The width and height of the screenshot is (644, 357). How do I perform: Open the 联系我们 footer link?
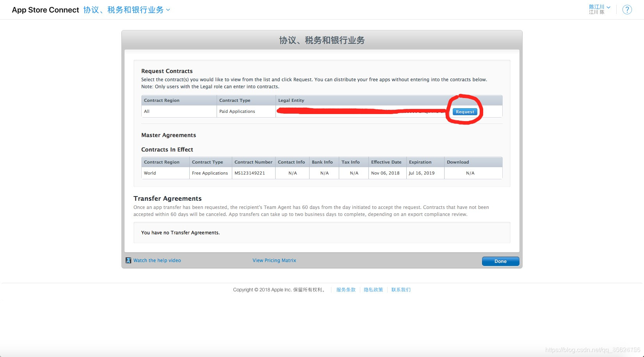[x=401, y=290]
